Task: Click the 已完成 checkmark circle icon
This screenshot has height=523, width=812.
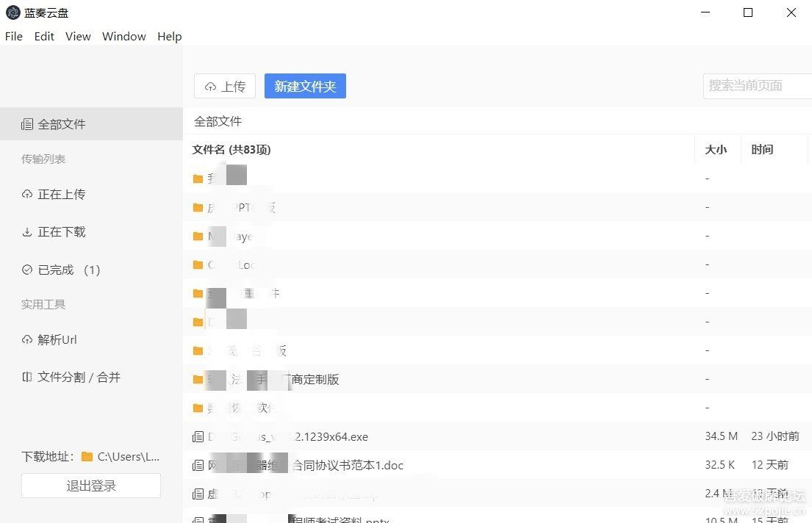Action: (x=27, y=270)
